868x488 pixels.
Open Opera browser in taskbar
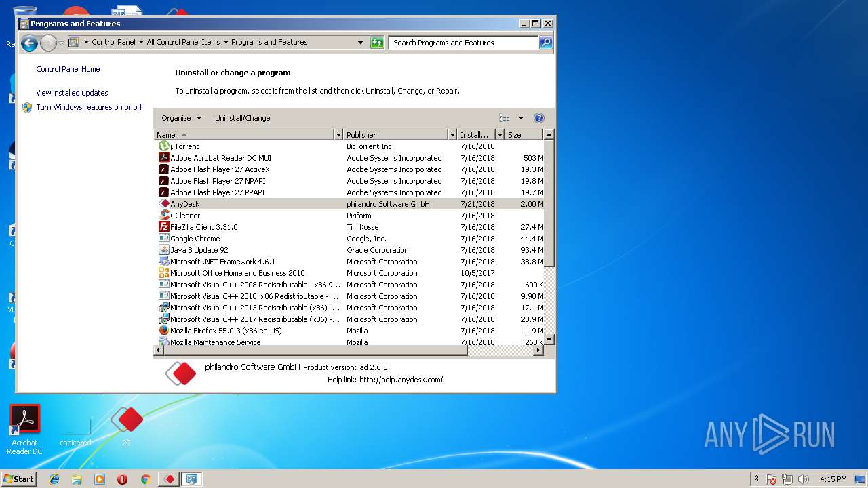coord(122,479)
